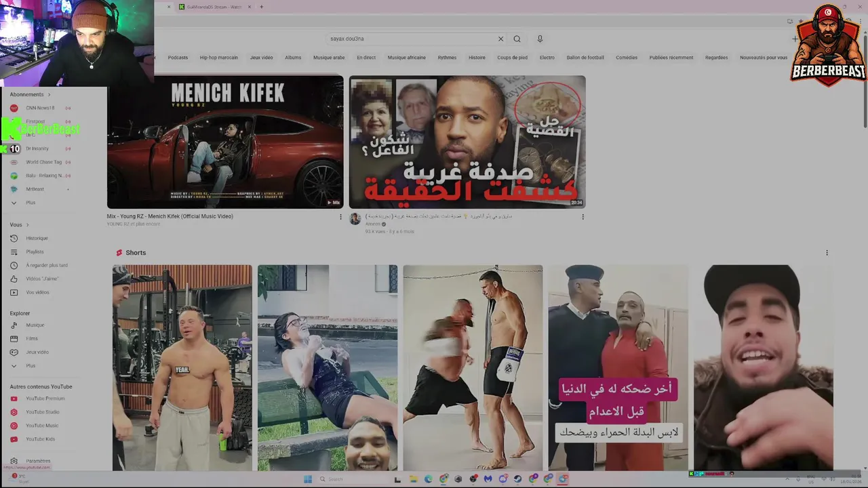The height and width of the screenshot is (488, 868).
Task: Open the CNN-News18 subscription channel
Action: [40, 108]
